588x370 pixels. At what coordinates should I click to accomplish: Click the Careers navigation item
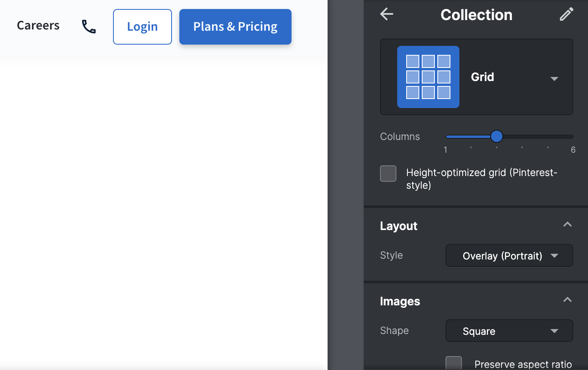(x=38, y=25)
